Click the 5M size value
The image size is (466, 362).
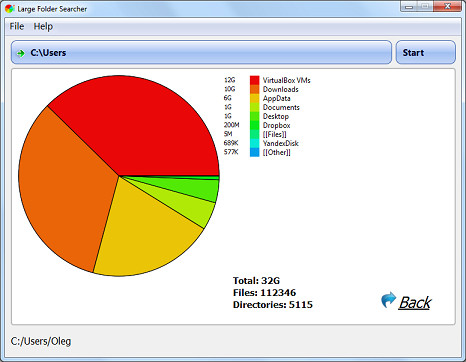tap(228, 134)
